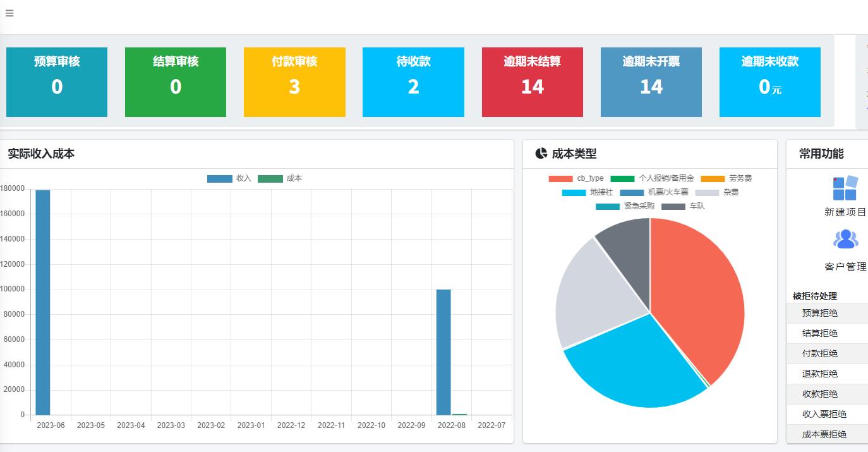
Task: Click the hamburger menu icon
Action: pyautogui.click(x=9, y=13)
